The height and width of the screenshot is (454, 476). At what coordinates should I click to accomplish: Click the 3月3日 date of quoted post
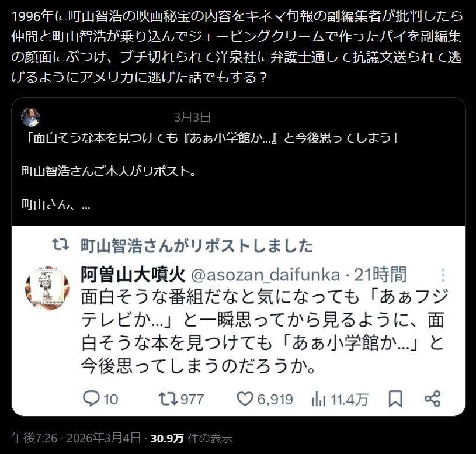tap(193, 117)
